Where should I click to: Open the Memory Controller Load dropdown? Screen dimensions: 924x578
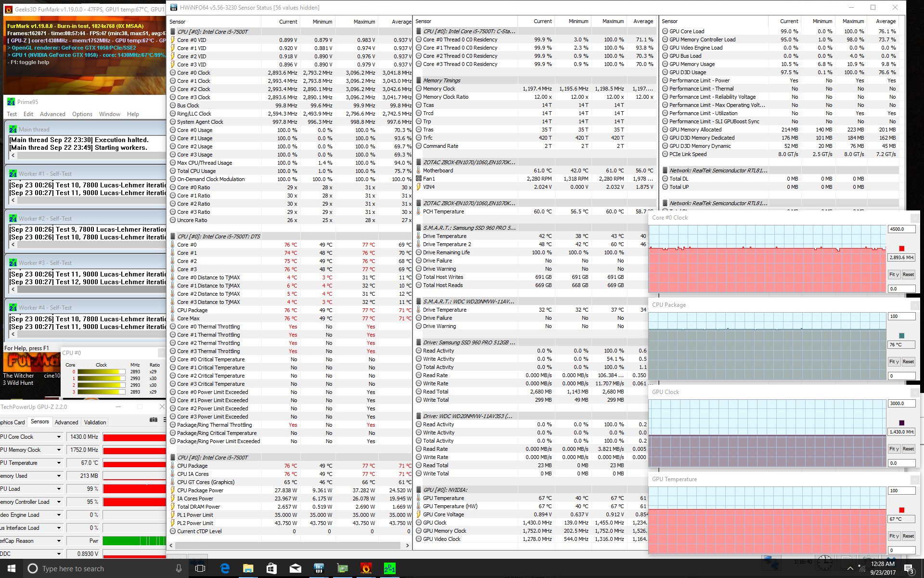click(x=59, y=502)
